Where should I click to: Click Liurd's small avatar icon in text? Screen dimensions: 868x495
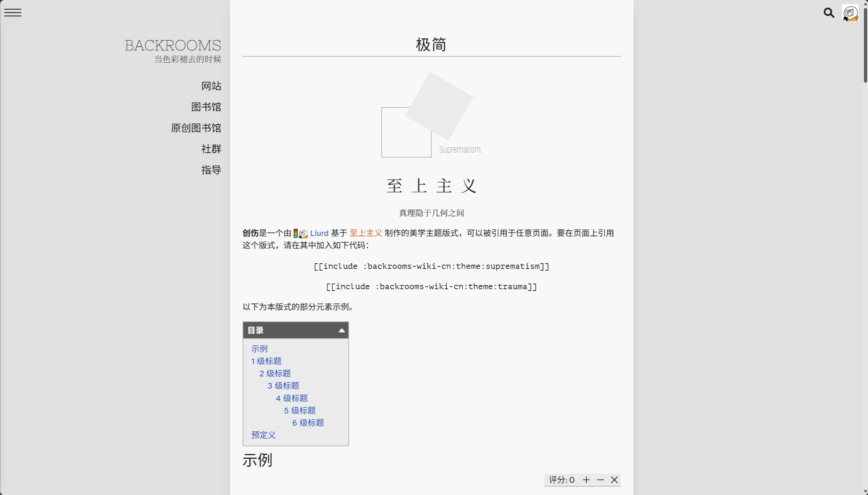[x=303, y=233]
